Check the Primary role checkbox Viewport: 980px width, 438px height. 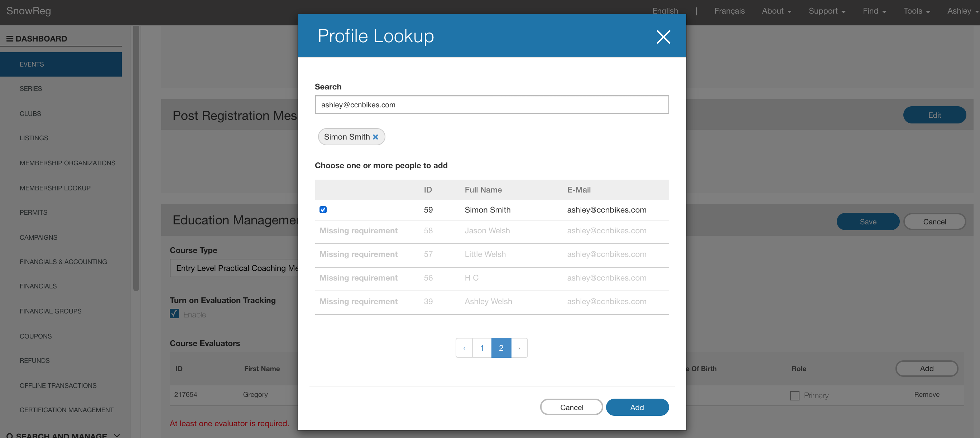pos(795,395)
